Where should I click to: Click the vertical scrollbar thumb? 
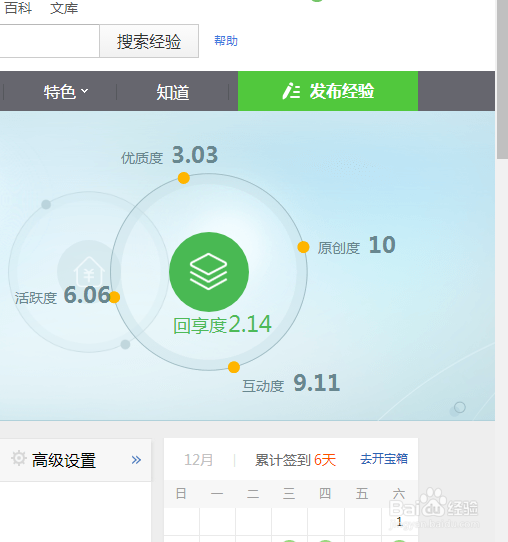pos(502,80)
